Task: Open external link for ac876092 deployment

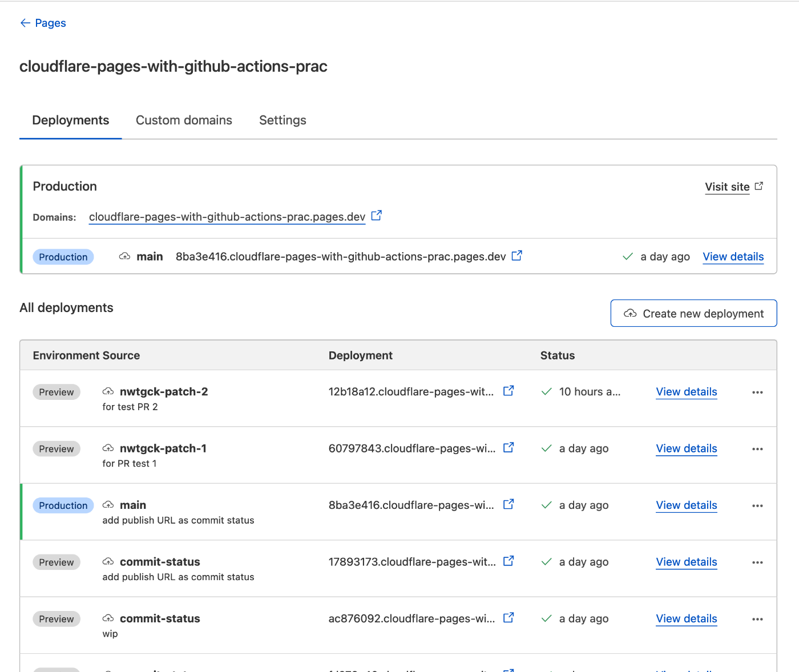Action: point(509,618)
